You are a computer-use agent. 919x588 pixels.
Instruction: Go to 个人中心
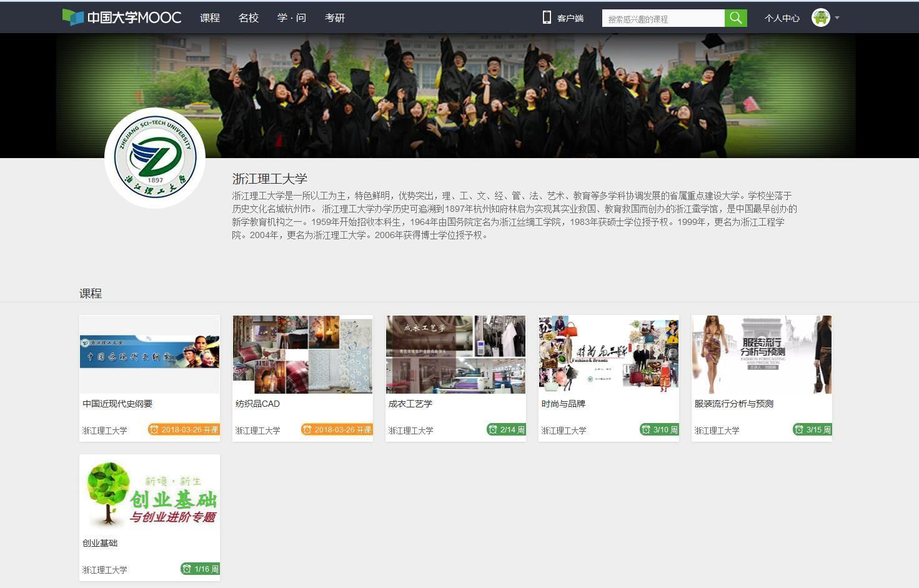click(782, 18)
